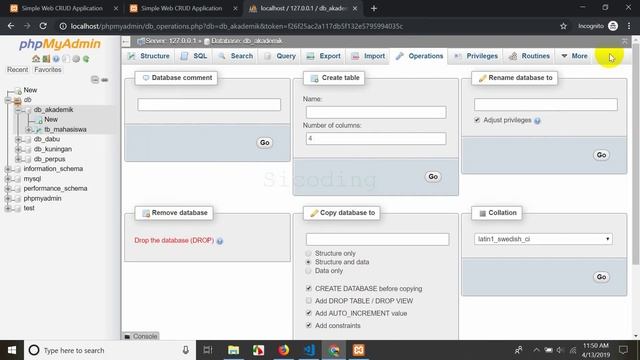Image resolution: width=640 pixels, height=360 pixels.
Task: Click the microphone icon in taskbar search
Action: coord(186,350)
